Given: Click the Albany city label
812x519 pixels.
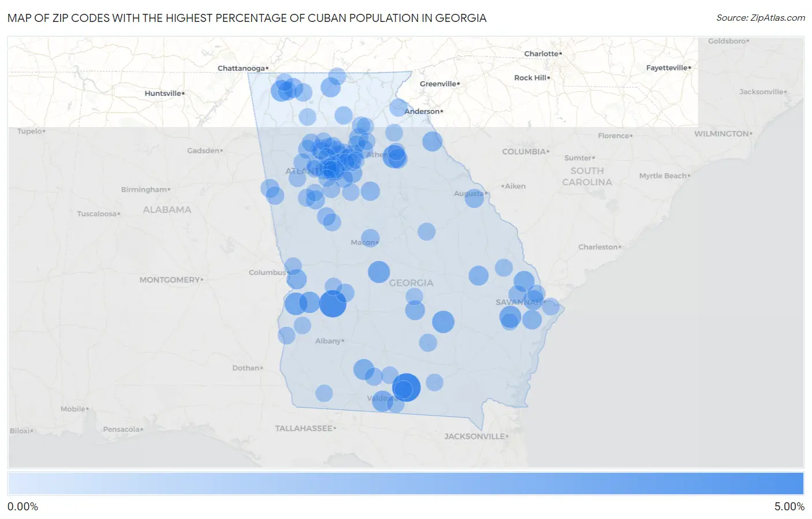Looking at the screenshot, I should (x=329, y=341).
